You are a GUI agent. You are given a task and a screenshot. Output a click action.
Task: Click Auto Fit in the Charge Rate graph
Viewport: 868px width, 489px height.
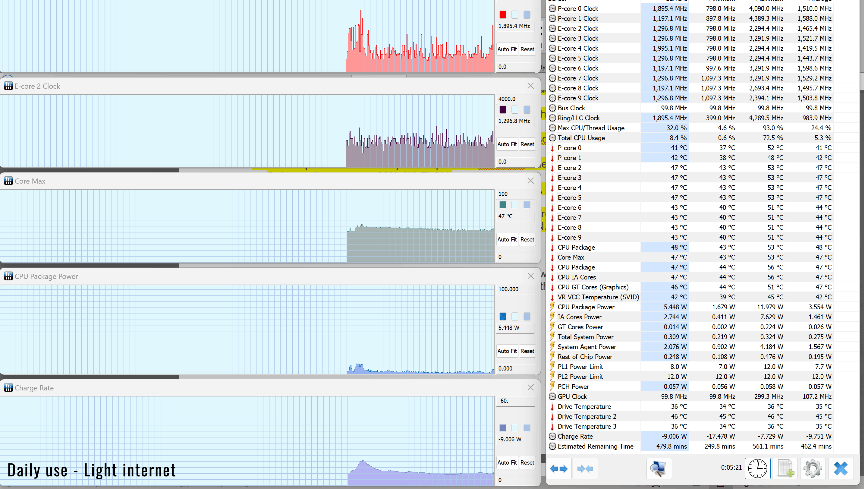pos(507,463)
